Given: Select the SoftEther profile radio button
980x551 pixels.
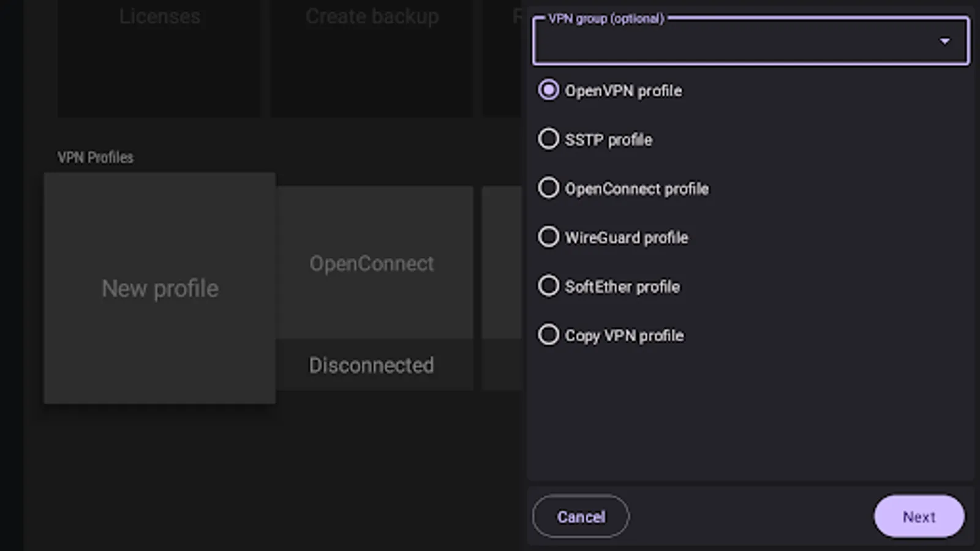Looking at the screenshot, I should (548, 286).
